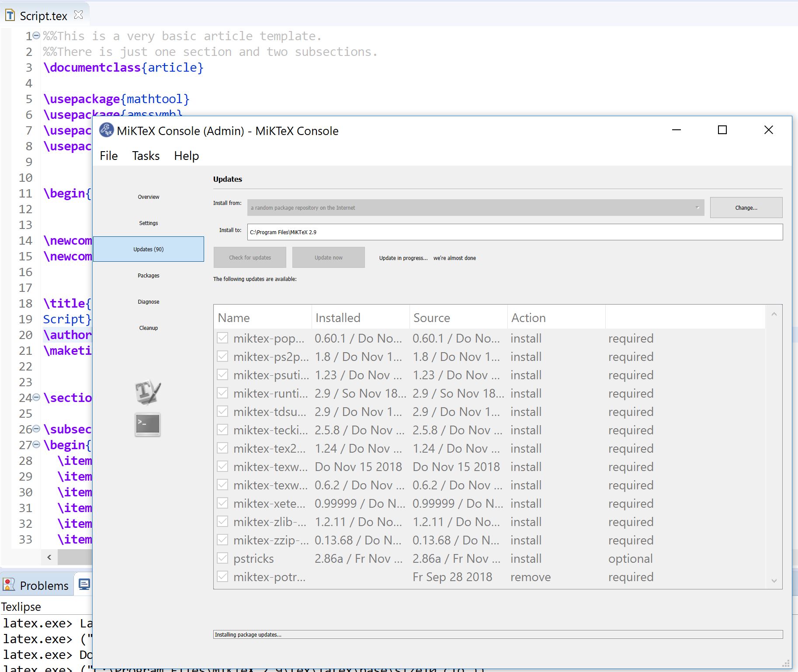Open the command prompt icon below TeXworks
Screen dimensions: 798x672
coord(147,424)
